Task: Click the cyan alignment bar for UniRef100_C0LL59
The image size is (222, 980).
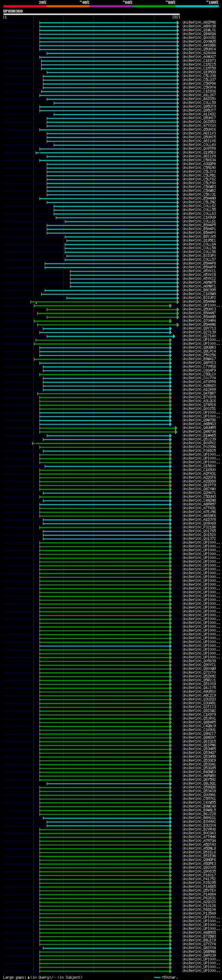Action: (x=116, y=103)
